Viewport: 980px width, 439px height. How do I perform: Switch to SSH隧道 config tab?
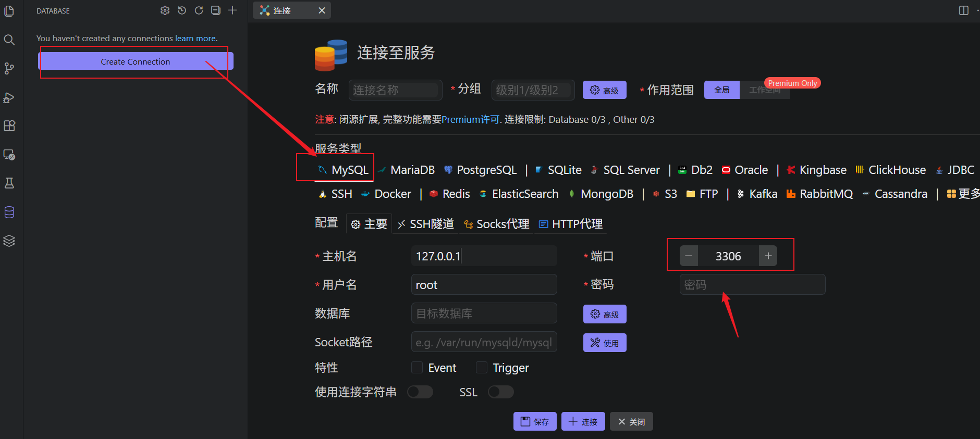[425, 224]
